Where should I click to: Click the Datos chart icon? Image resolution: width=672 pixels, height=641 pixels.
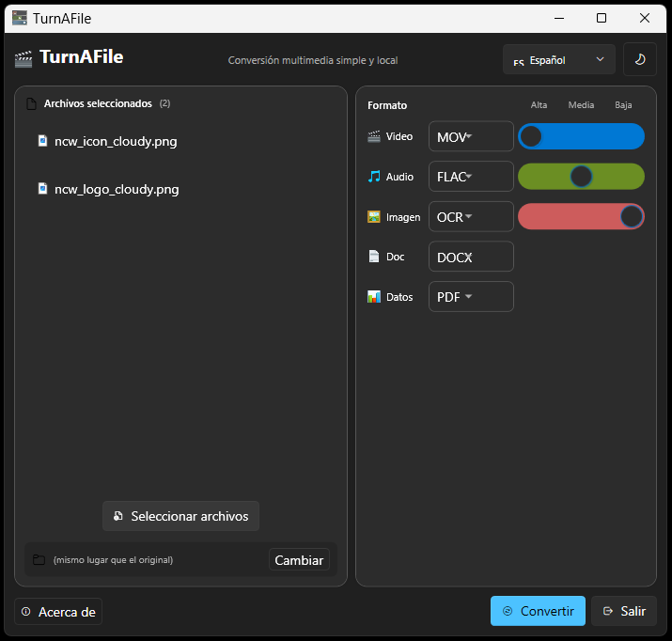[x=374, y=297]
